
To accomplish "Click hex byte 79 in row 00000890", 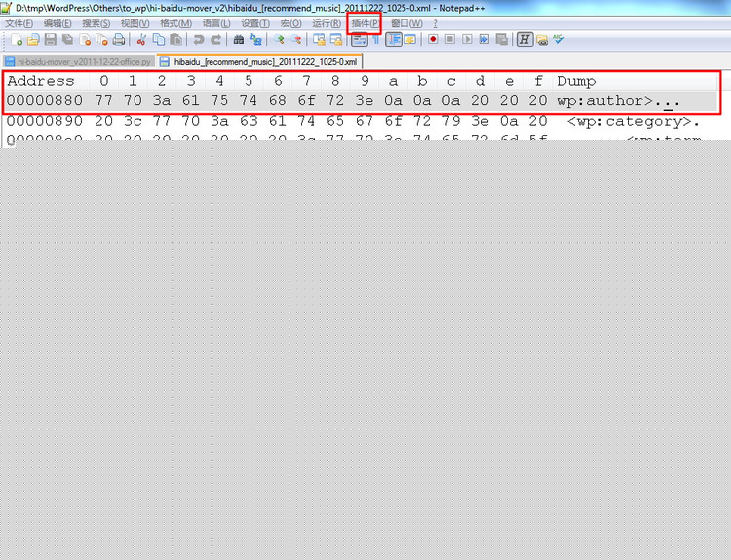I will (451, 121).
